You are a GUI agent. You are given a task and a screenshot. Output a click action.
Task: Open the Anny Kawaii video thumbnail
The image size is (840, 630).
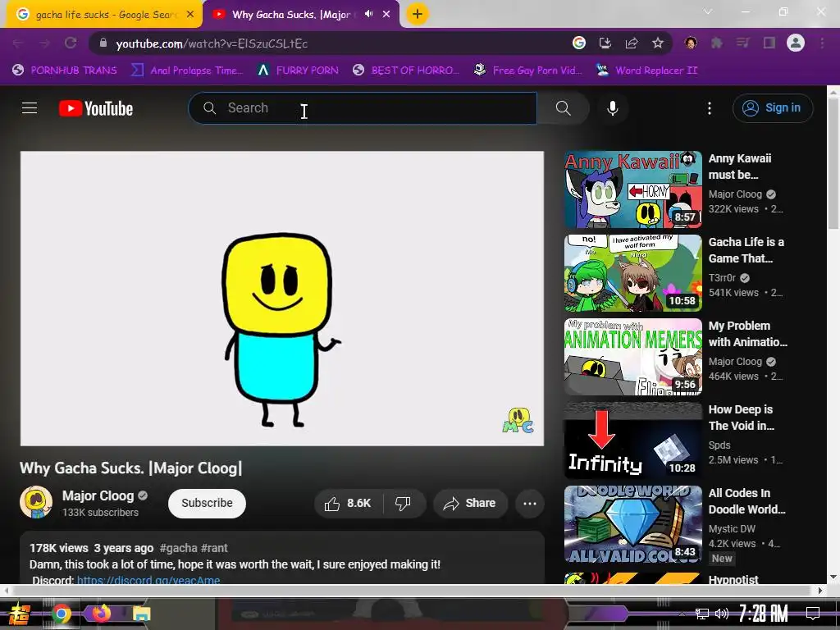(x=632, y=189)
